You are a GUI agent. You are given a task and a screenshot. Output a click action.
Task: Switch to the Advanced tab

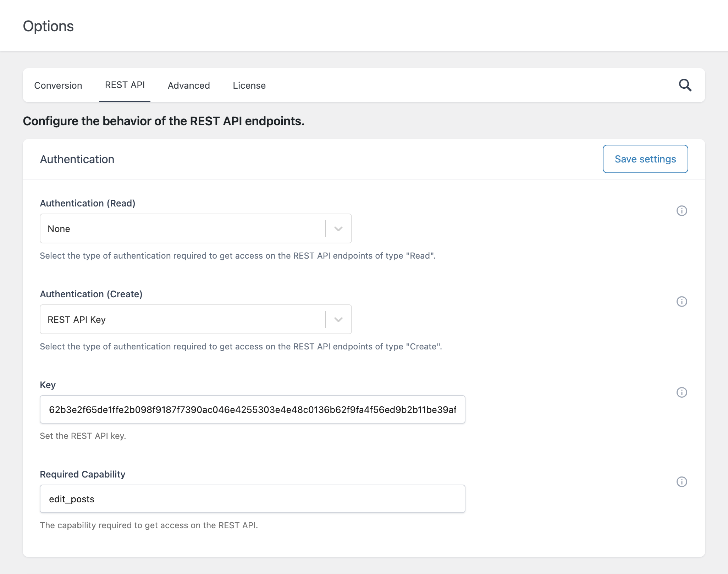[x=188, y=85]
